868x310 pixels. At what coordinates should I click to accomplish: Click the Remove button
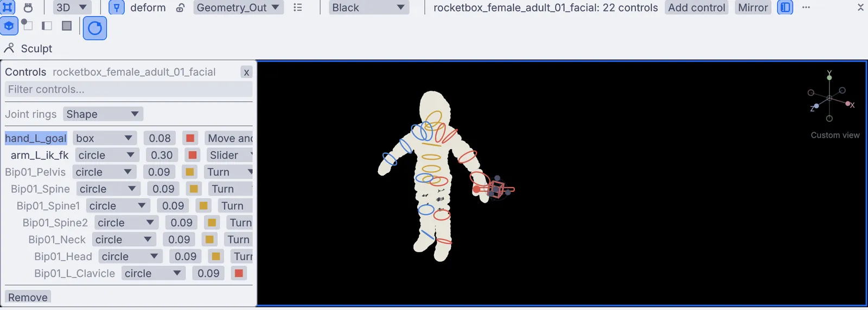click(28, 297)
